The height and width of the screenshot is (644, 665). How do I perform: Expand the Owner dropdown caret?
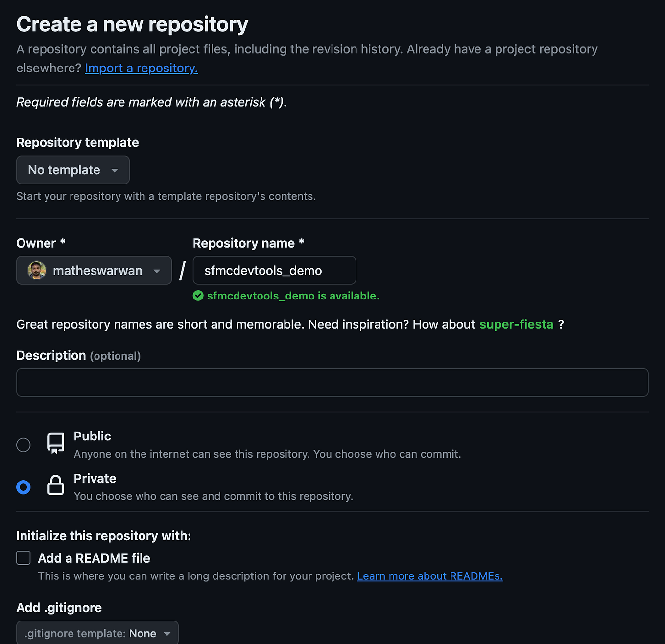coord(157,271)
